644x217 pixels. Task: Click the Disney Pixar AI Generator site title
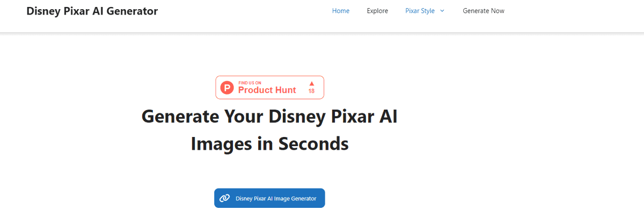92,11
